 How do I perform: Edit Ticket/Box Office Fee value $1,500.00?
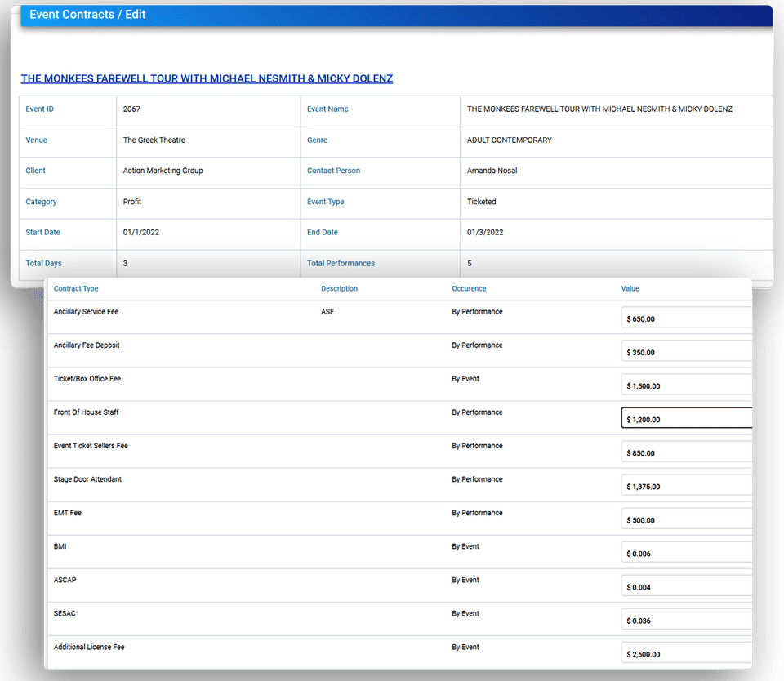point(687,385)
